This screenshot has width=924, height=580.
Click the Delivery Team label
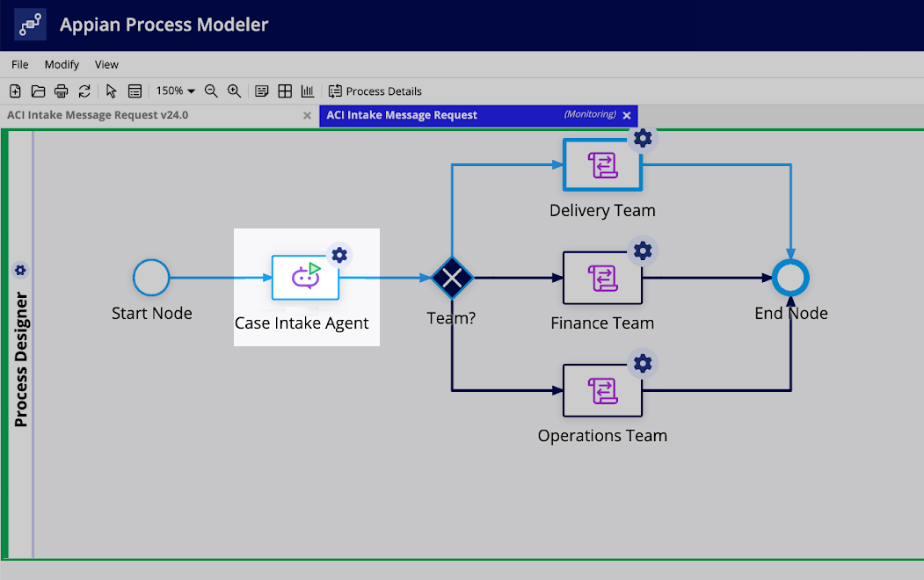pos(602,210)
